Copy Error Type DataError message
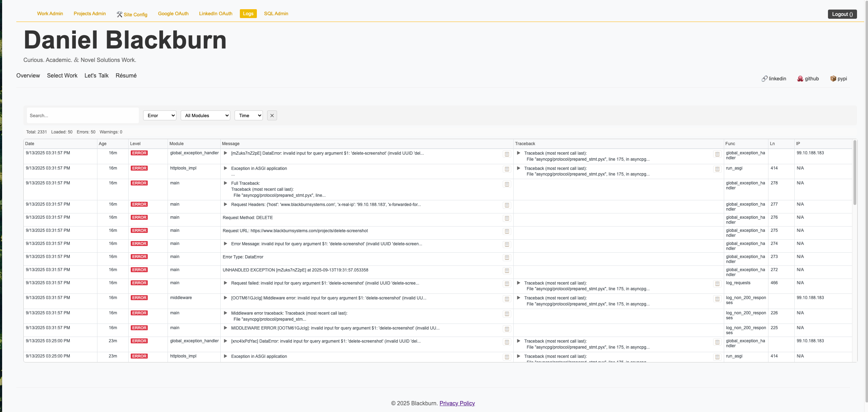Viewport: 868px width, 412px height. point(507,258)
